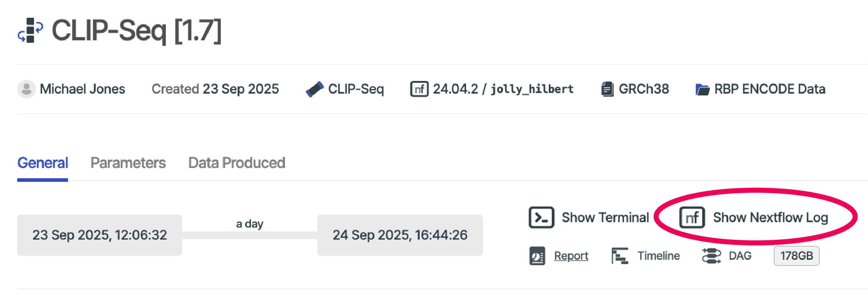The image size is (868, 295).
Task: Click the Timeline gantt icon
Action: [620, 256]
